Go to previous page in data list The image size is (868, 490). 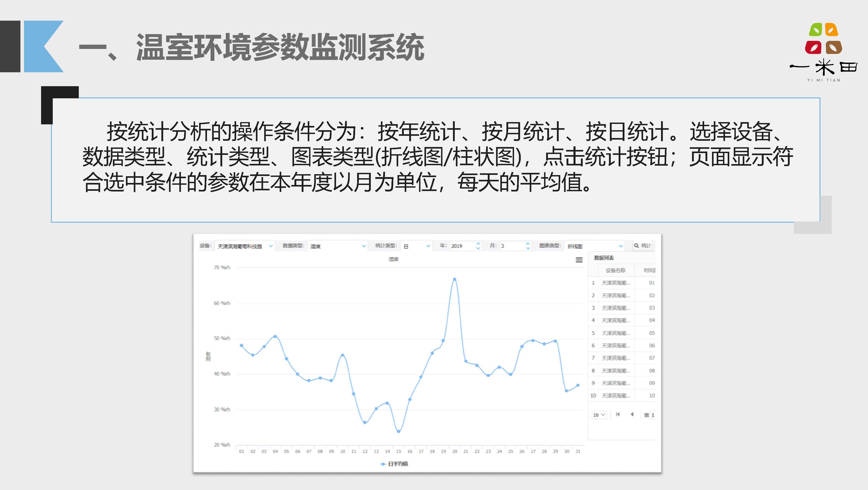632,415
